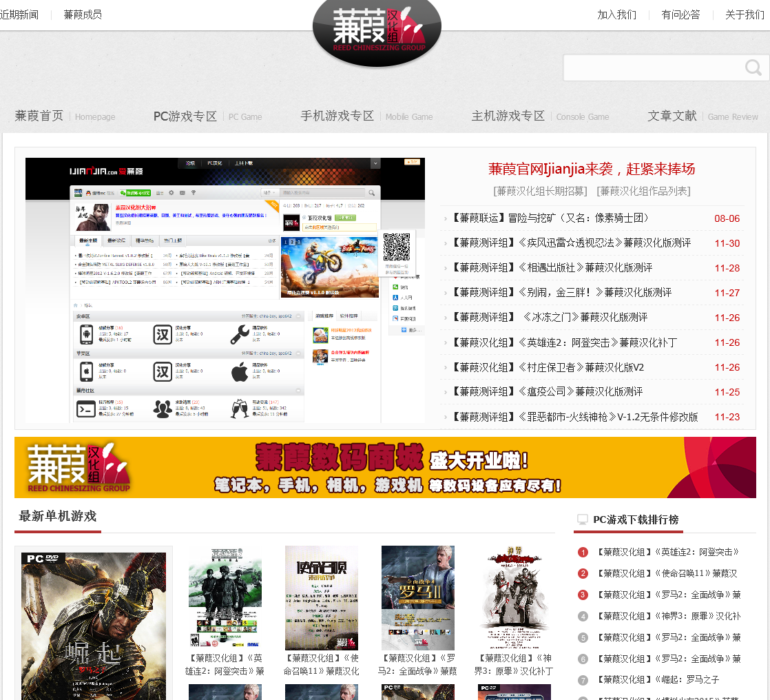Open news 《别闹，金三胖！》蒹葭汉化版测评
Viewport: 770px width, 700px height.
pos(561,293)
